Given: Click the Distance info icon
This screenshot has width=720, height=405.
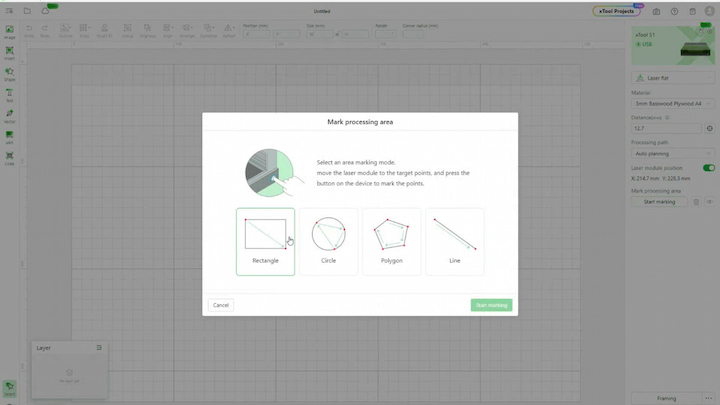Looking at the screenshot, I should pyautogui.click(x=667, y=118).
